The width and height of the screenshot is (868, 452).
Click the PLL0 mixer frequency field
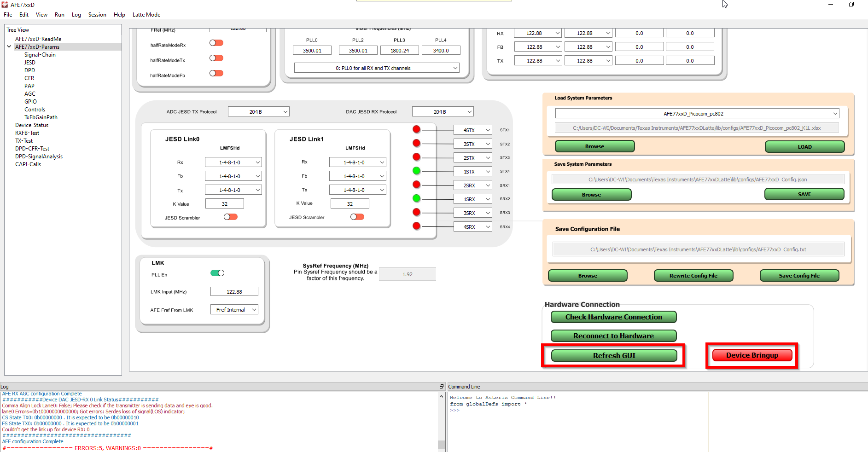(312, 51)
